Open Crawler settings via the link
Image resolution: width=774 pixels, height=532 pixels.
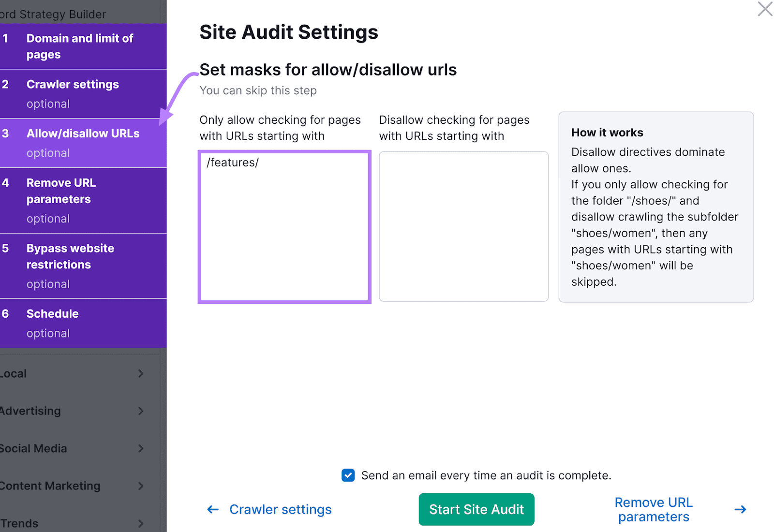pos(281,509)
